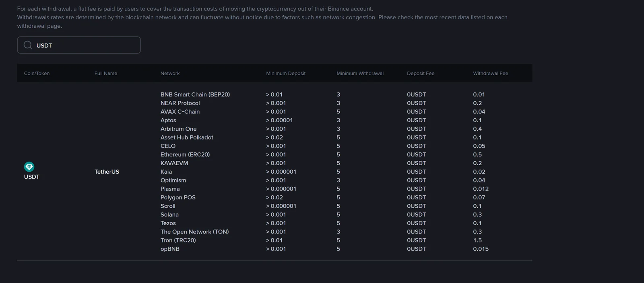Click the Network column header
The image size is (644, 283).
[170, 73]
